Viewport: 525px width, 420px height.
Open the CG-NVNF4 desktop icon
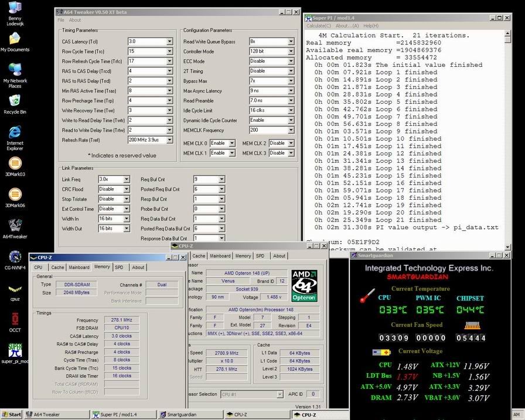point(15,257)
